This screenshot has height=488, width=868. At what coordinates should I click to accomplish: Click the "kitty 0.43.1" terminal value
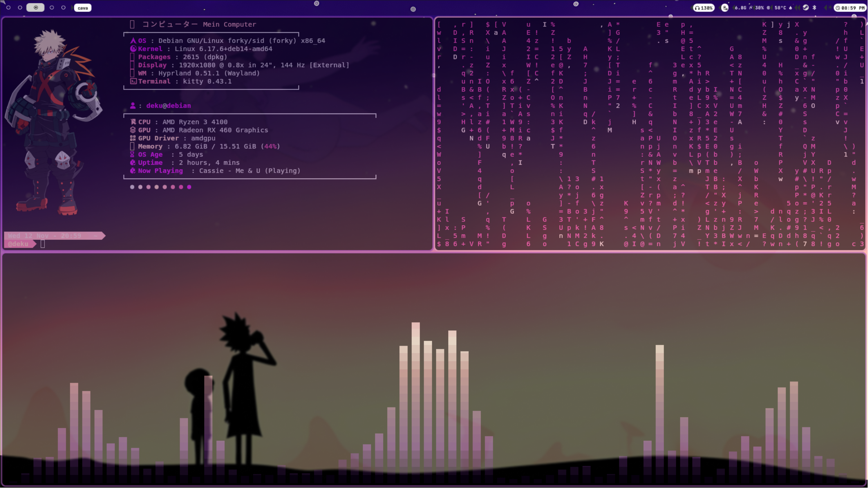pos(207,81)
